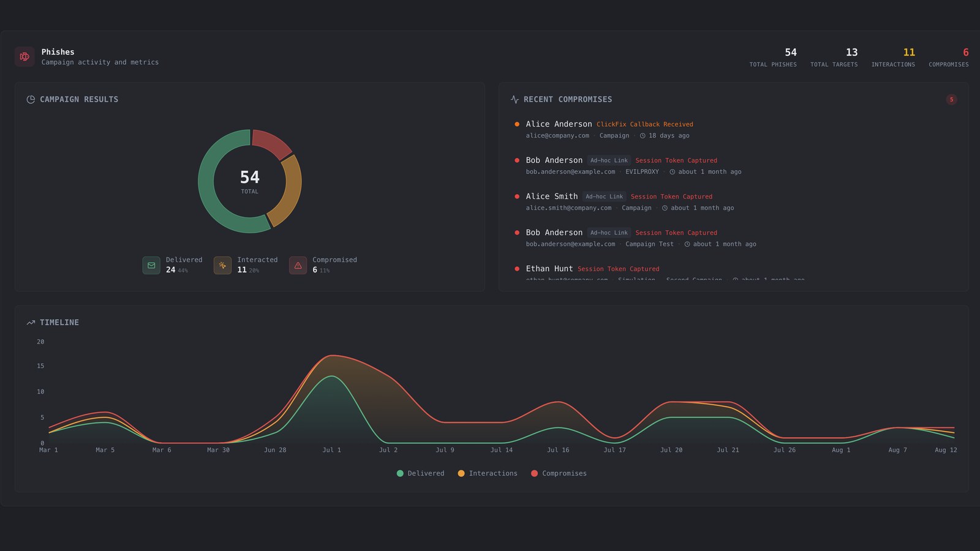This screenshot has width=980, height=551.
Task: Click the ClickFix Callback Received status
Action: coord(645,124)
